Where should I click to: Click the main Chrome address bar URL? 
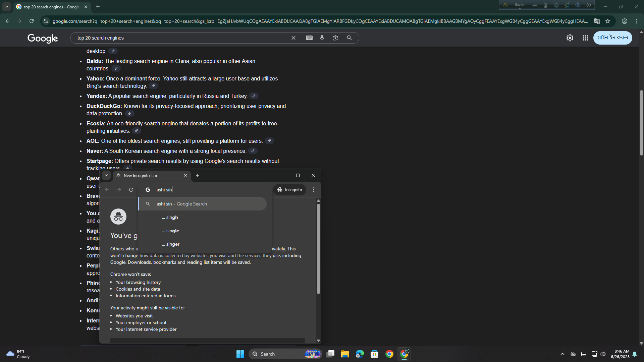[320, 21]
